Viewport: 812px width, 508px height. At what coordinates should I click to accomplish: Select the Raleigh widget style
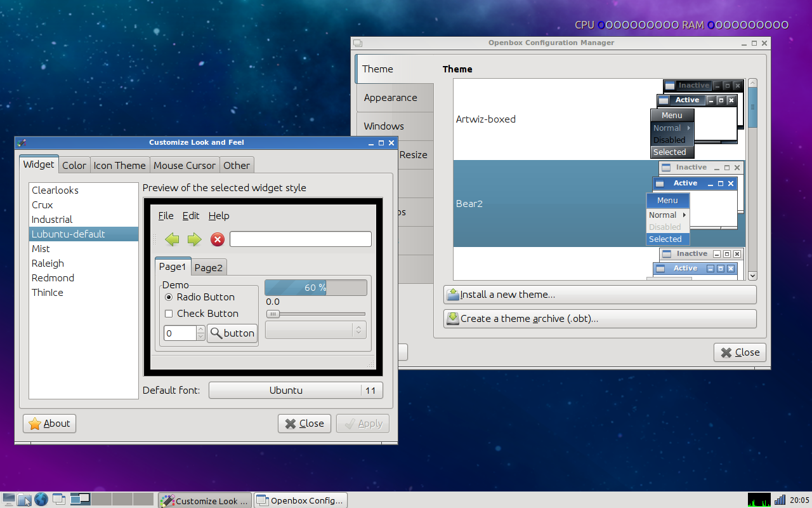coord(84,264)
